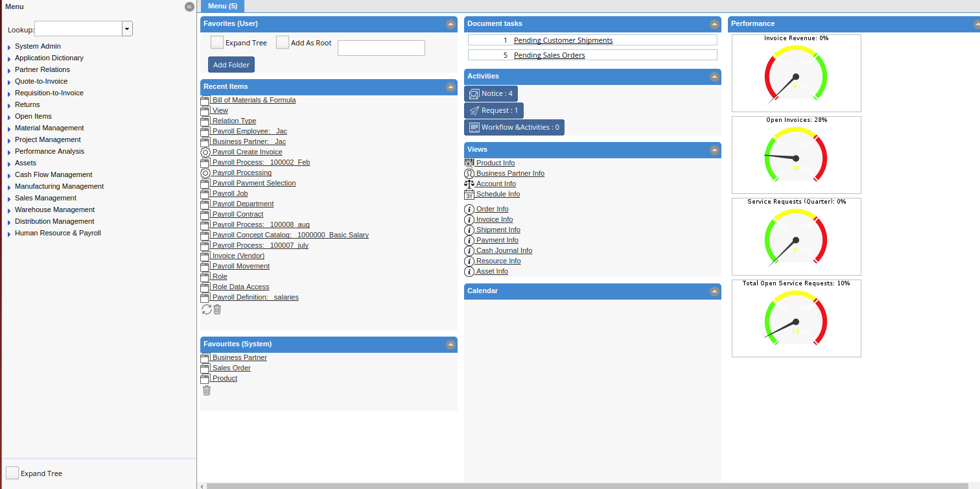The width and height of the screenshot is (980, 489).
Task: Collapse the Calendar panel
Action: 714,291
